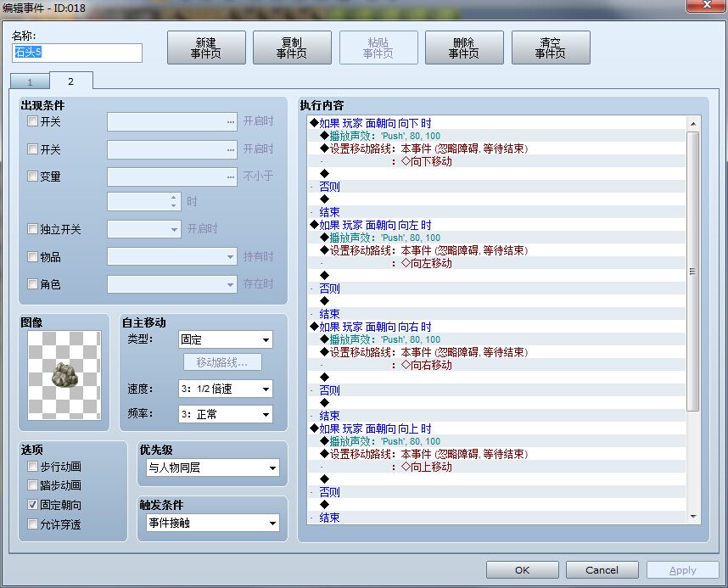Screen dimensions: 728x588
Task: Click the stone image thumbnail
Action: [x=64, y=375]
